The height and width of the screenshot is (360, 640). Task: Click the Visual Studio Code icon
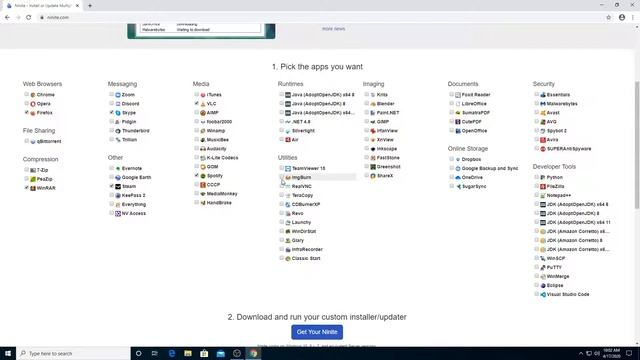543,294
